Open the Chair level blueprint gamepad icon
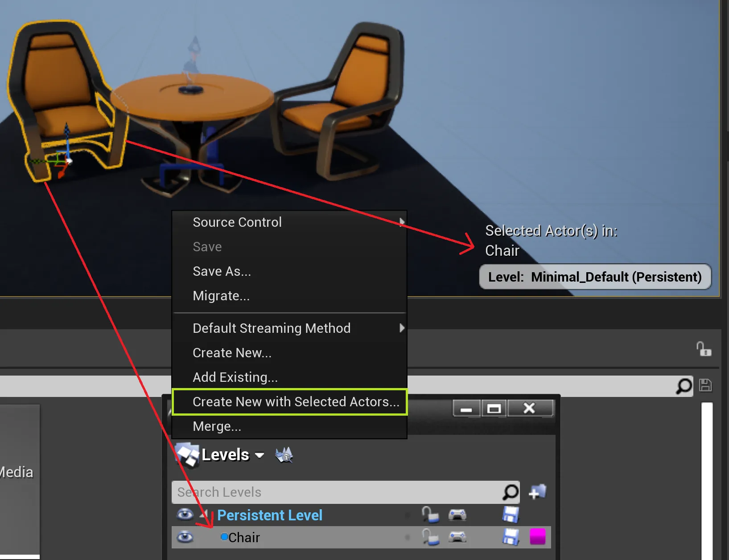The height and width of the screenshot is (560, 729). [x=457, y=537]
